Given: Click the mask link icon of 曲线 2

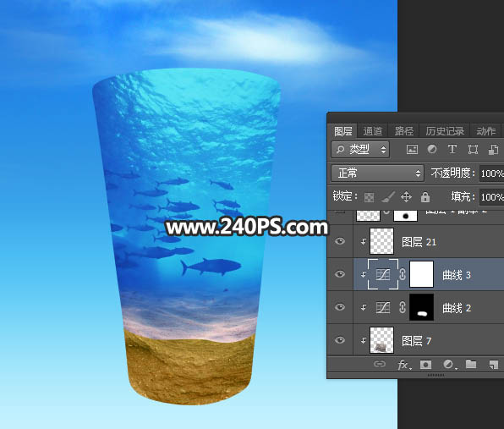Looking at the screenshot, I should pos(403,307).
